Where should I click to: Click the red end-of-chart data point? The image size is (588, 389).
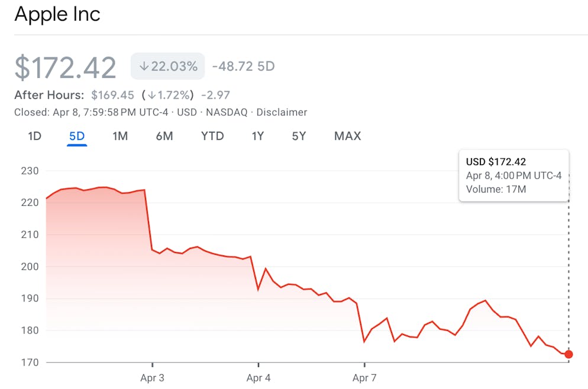tap(568, 354)
